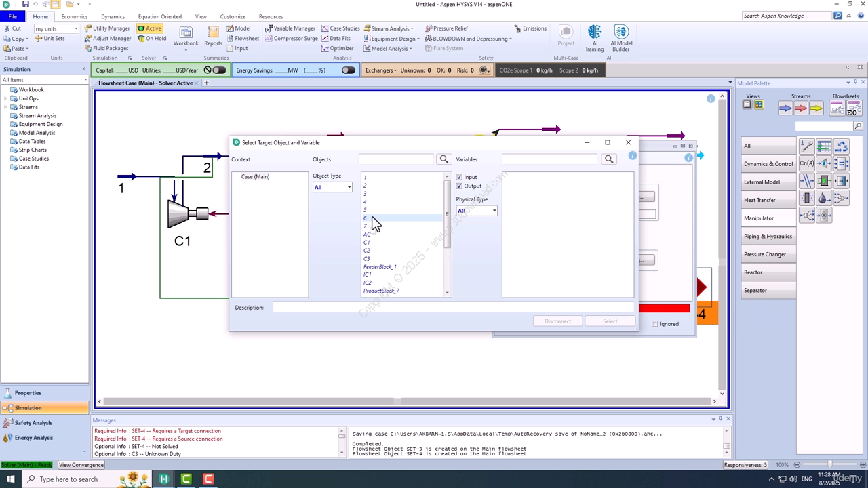Image resolution: width=868 pixels, height=488 pixels.
Task: Select the red energy stream in palette
Action: [801, 108]
